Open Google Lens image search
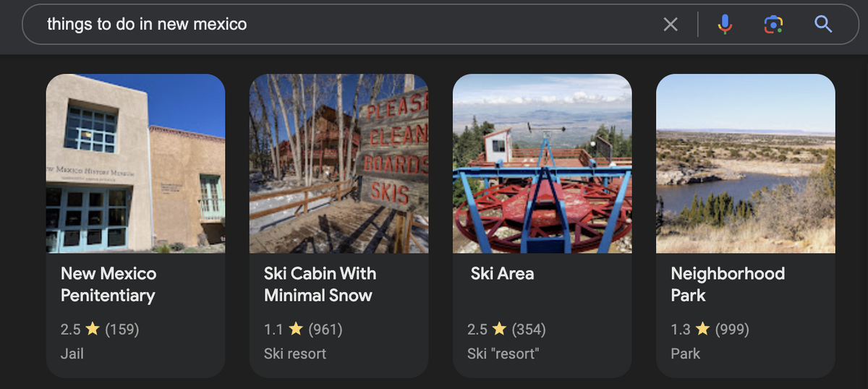The height and width of the screenshot is (389, 868). [x=773, y=25]
